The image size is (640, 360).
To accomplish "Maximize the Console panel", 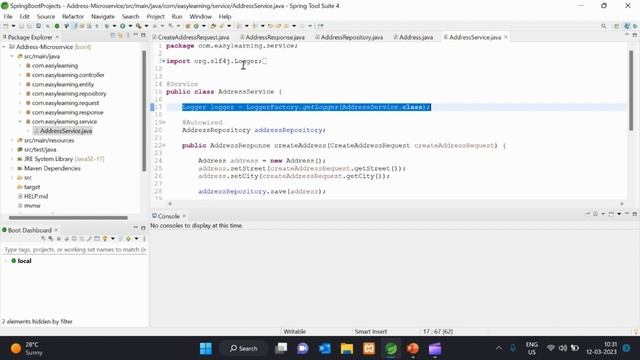I will tap(635, 214).
